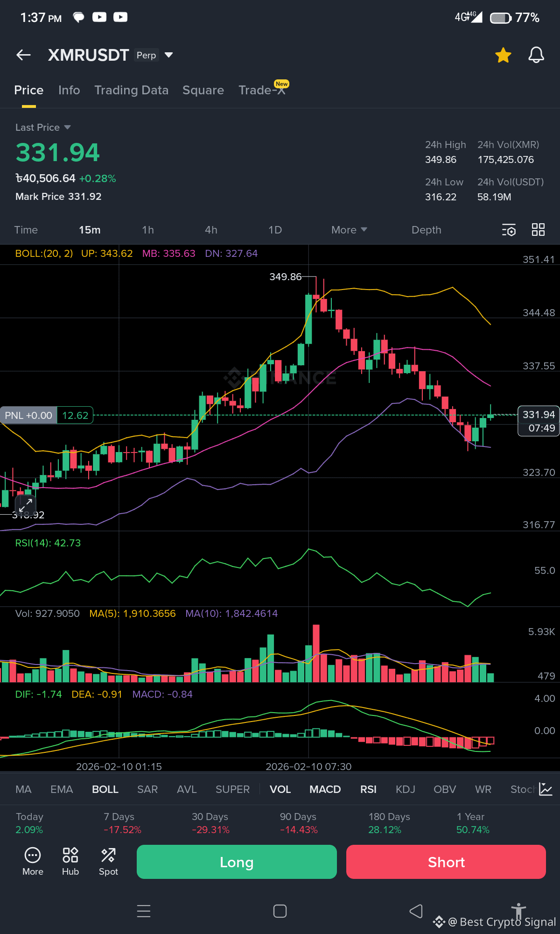Tap the 349.86 high price marker
The height and width of the screenshot is (934, 560).
click(286, 277)
